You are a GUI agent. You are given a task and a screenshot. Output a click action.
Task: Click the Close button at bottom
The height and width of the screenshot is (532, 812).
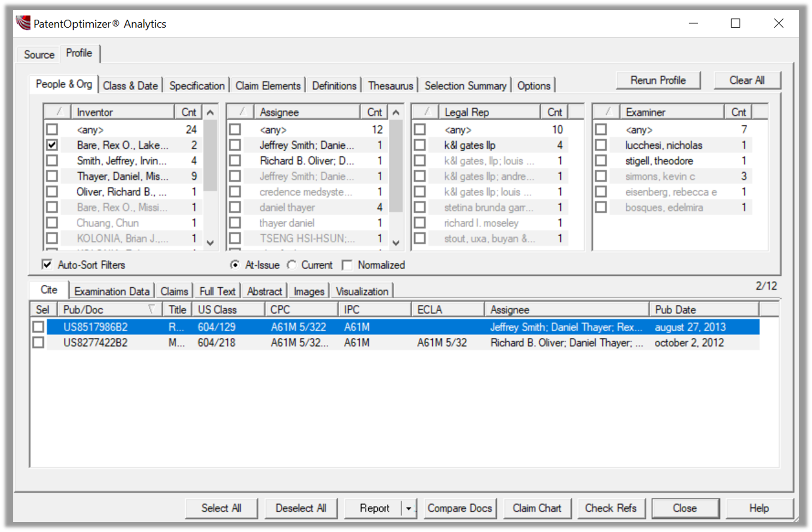tap(685, 508)
